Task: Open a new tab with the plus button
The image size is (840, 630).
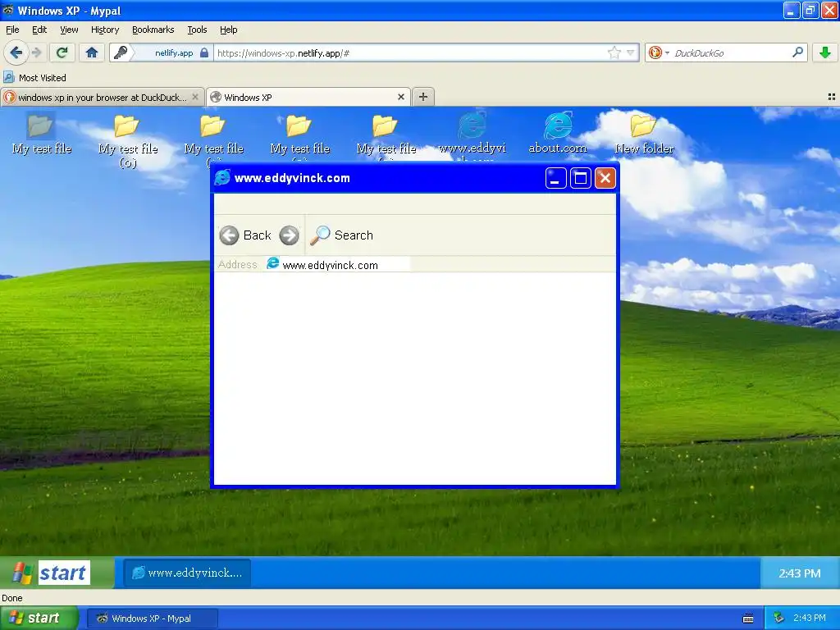Action: [423, 97]
